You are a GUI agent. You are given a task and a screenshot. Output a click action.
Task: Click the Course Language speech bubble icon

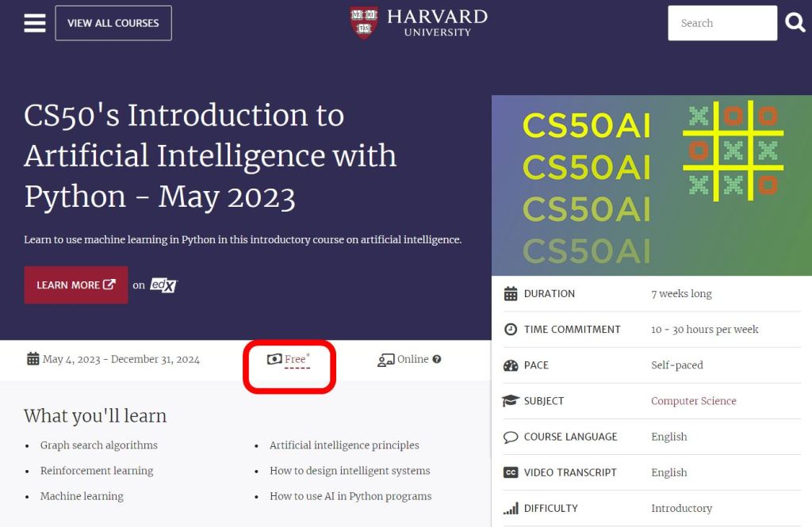[x=511, y=437]
